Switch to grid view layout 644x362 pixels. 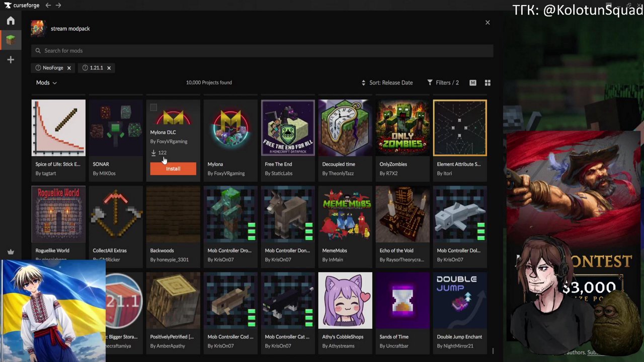[x=488, y=82]
